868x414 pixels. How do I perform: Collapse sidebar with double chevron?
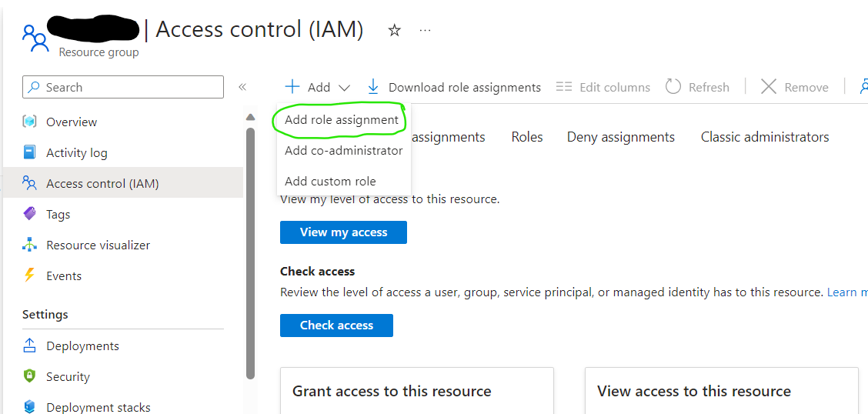coord(242,87)
